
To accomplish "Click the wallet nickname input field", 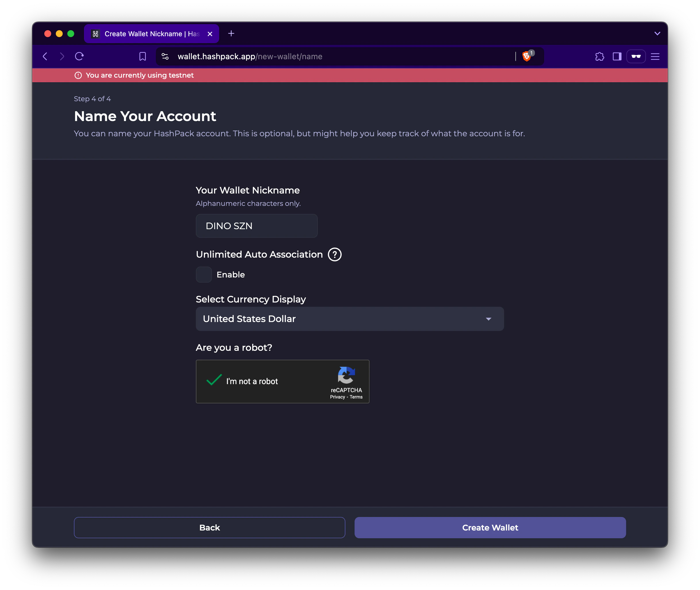I will pyautogui.click(x=257, y=226).
